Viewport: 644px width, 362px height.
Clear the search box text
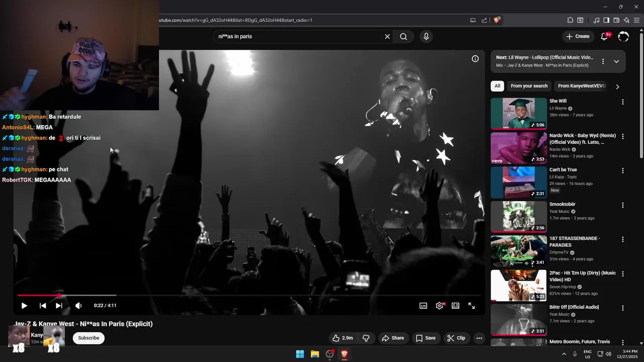pyautogui.click(x=387, y=37)
